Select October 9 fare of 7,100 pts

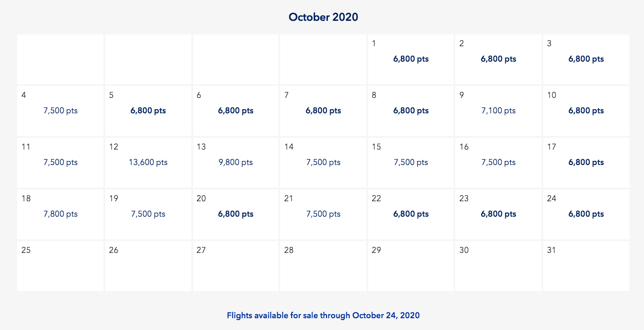tap(498, 111)
